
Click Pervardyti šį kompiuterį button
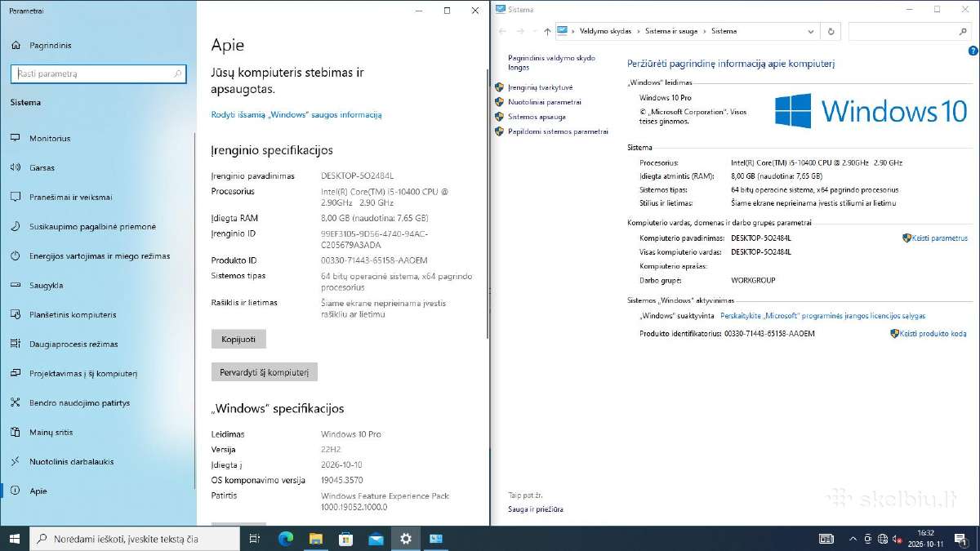(x=265, y=372)
